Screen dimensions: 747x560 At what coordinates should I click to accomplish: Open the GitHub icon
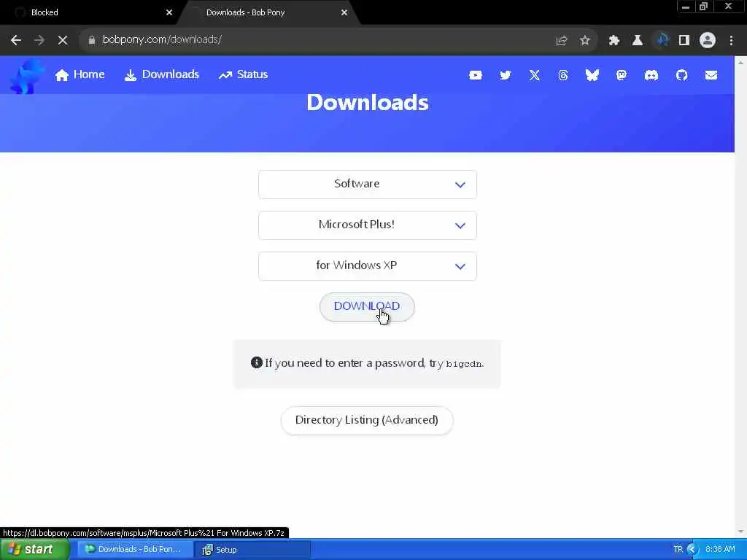tap(682, 75)
